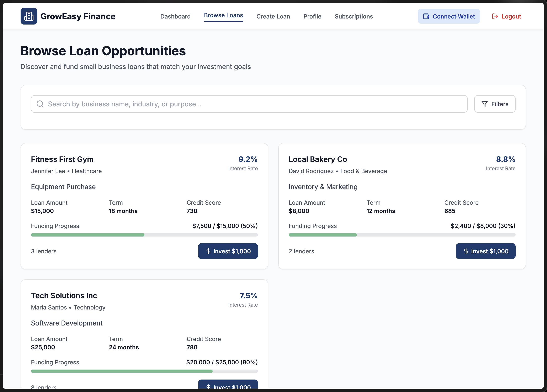Click the wallet icon in Connect Wallet
The height and width of the screenshot is (392, 547).
point(426,16)
